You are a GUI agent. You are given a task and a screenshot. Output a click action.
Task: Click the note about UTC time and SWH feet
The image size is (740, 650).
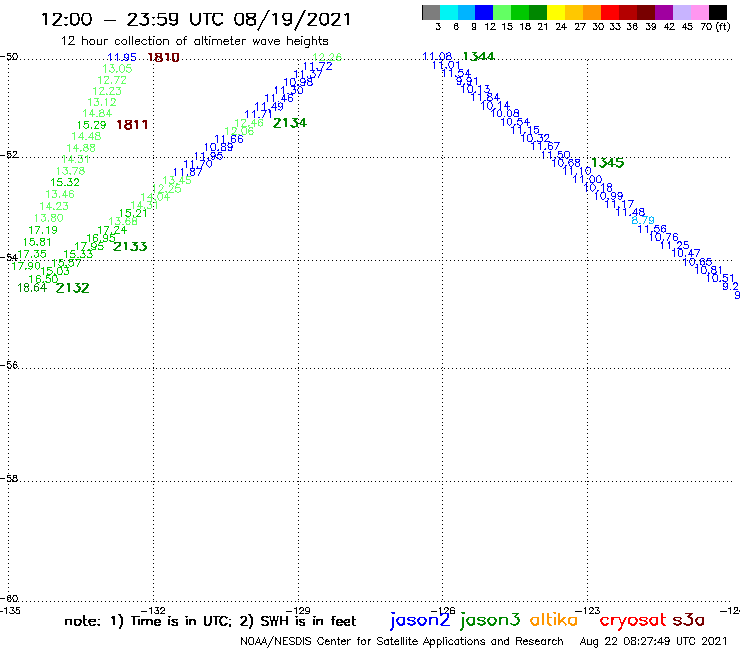(x=210, y=621)
